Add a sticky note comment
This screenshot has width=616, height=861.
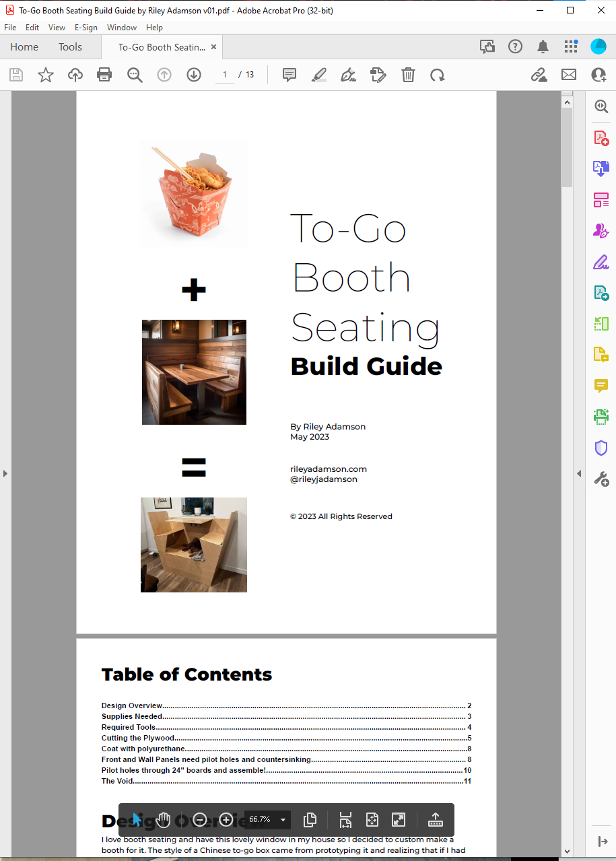pyautogui.click(x=289, y=75)
